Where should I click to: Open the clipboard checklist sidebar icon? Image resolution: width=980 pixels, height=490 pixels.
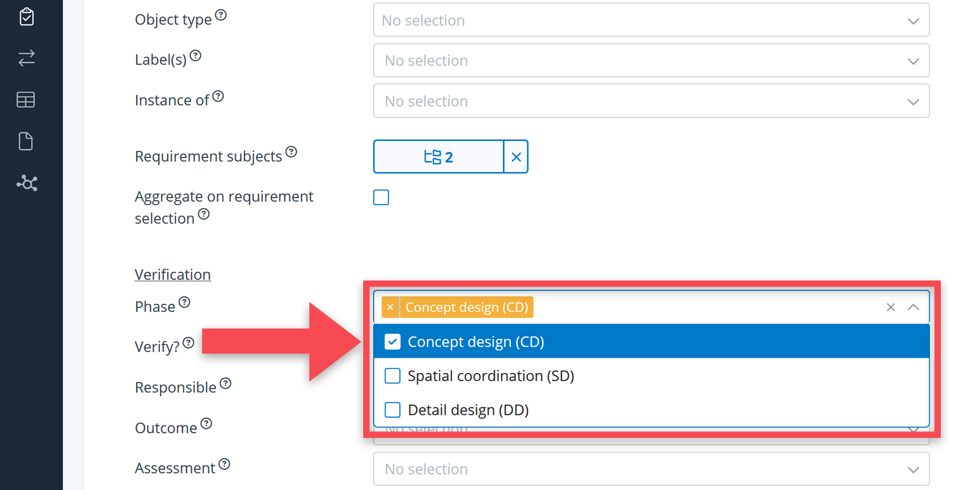pyautogui.click(x=26, y=17)
